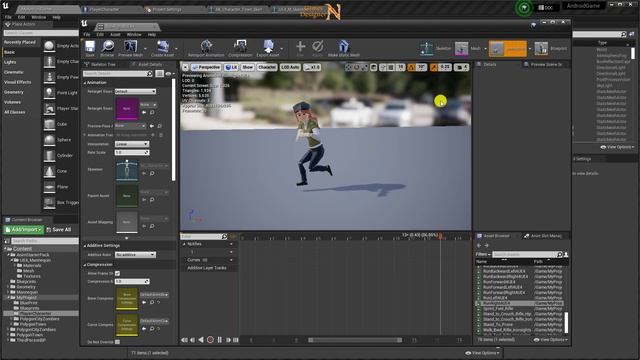Open Preview Pose Asset dropdown
This screenshot has width=640, height=360.
130,126
